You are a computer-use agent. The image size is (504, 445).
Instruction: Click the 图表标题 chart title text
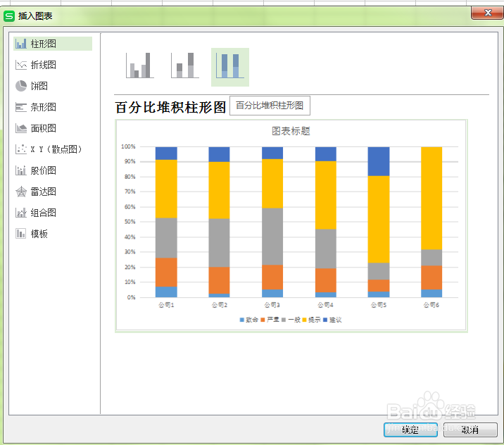[291, 131]
